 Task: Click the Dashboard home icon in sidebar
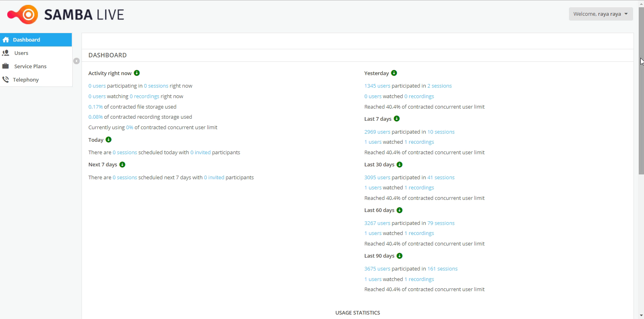click(6, 40)
